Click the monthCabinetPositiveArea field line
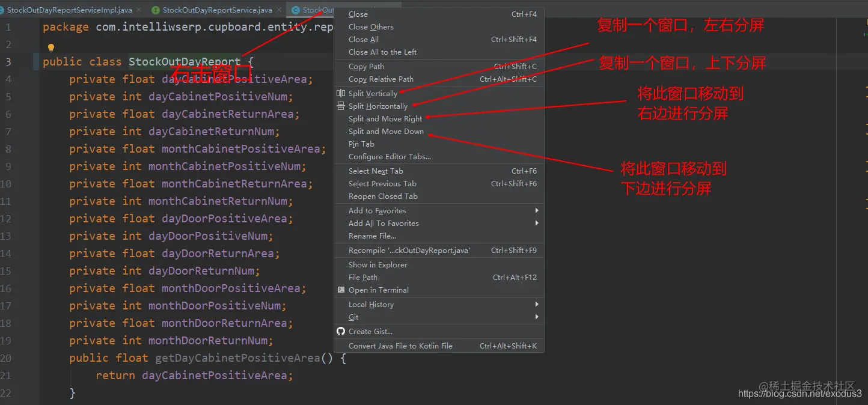868x405 pixels. coord(198,149)
